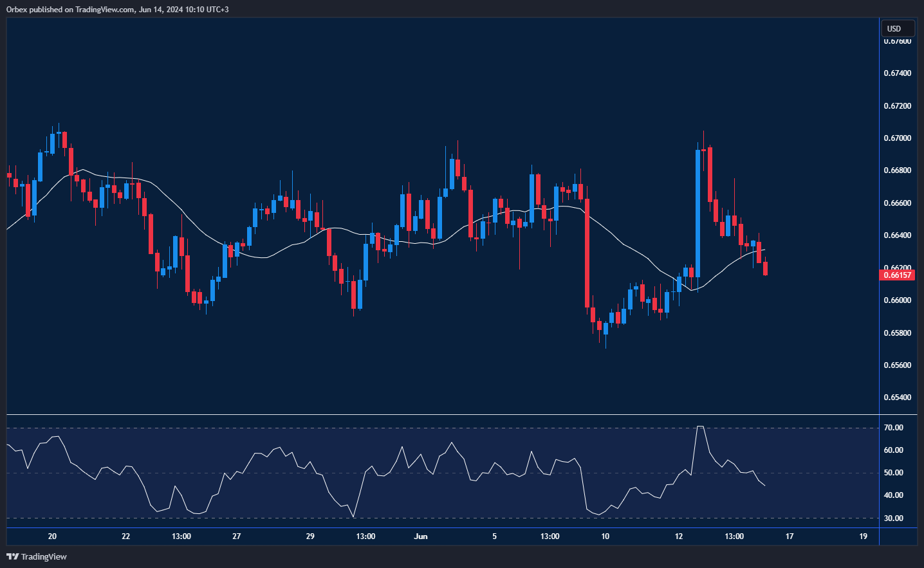Click the Jun label on the time axis

(x=421, y=536)
